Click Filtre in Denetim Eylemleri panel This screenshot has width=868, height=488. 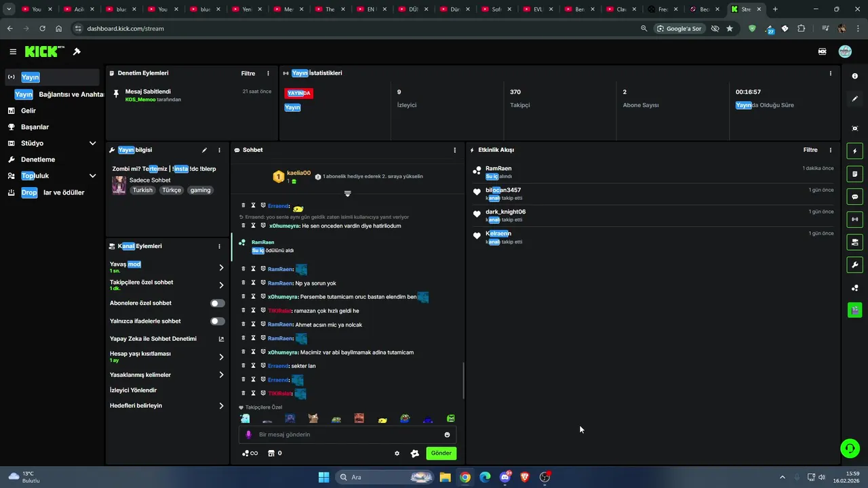click(x=248, y=73)
